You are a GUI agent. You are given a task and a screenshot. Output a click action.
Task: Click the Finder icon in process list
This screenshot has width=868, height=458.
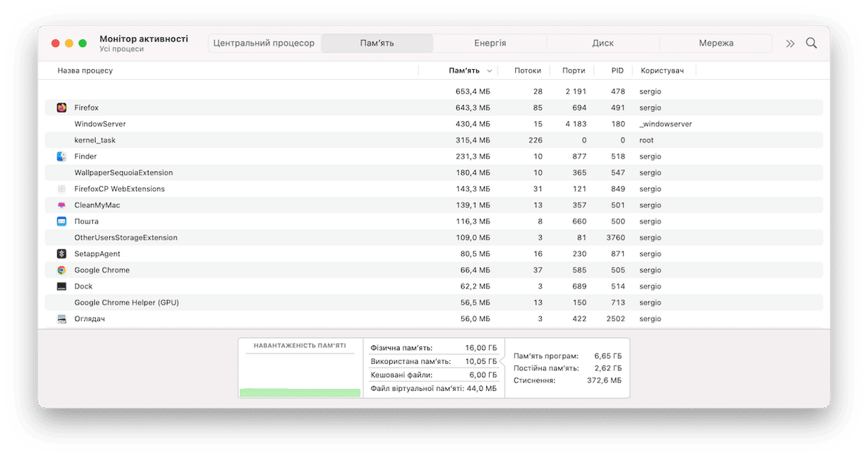[61, 156]
